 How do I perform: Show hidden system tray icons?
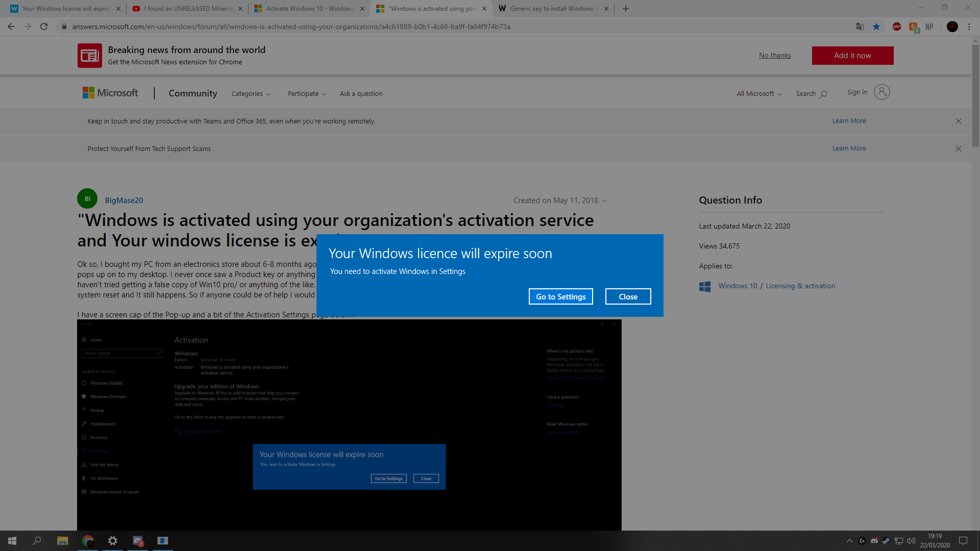click(x=849, y=541)
